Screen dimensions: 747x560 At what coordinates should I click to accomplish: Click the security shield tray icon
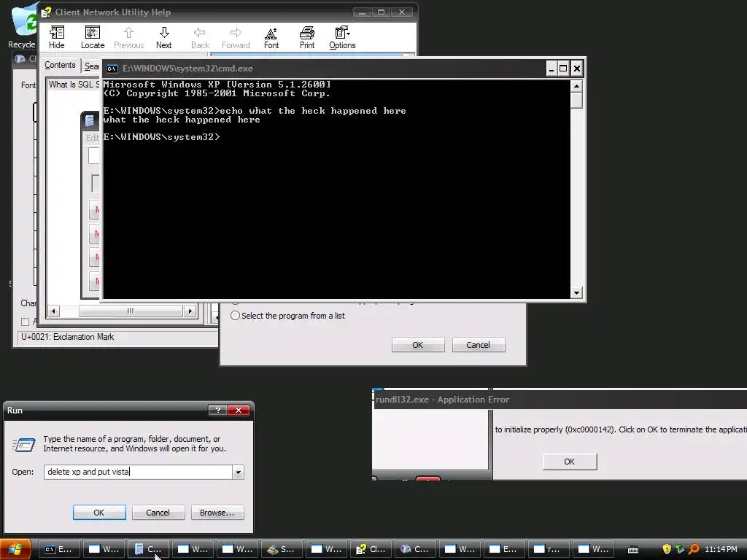(x=667, y=549)
